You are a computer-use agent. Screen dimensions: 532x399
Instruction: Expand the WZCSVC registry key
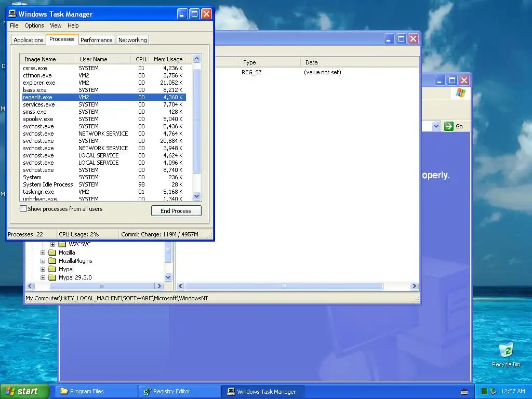click(x=52, y=244)
